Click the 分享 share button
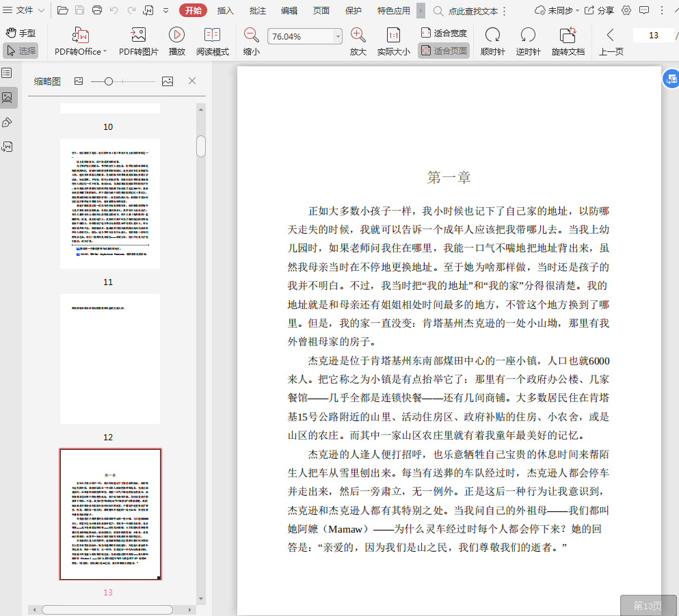This screenshot has width=679, height=616. [x=599, y=10]
